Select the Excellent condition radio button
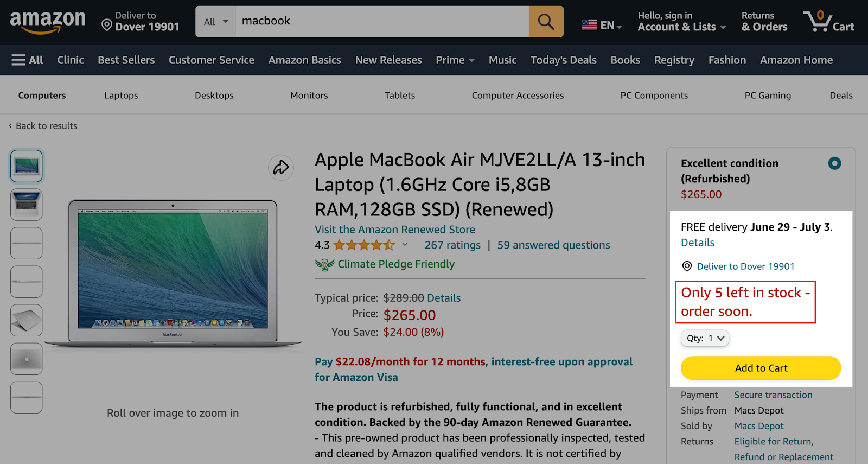868x464 pixels. [x=834, y=163]
